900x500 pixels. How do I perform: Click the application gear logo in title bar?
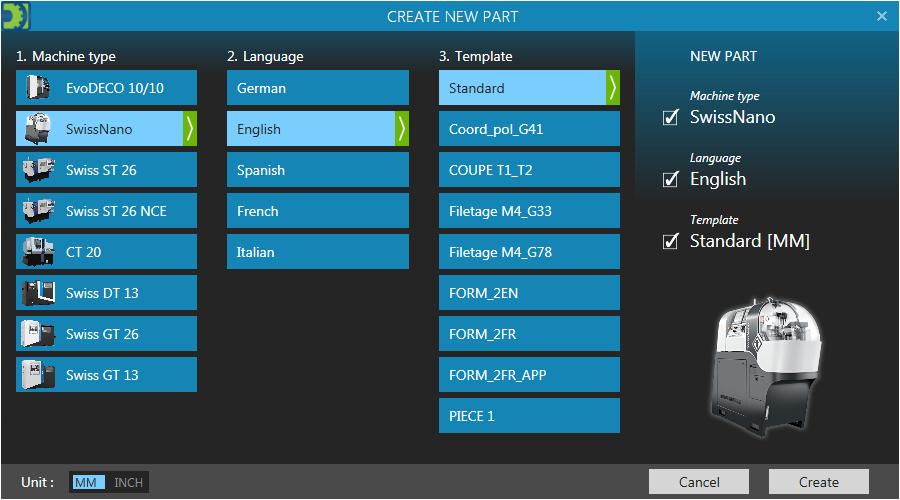(x=15, y=16)
